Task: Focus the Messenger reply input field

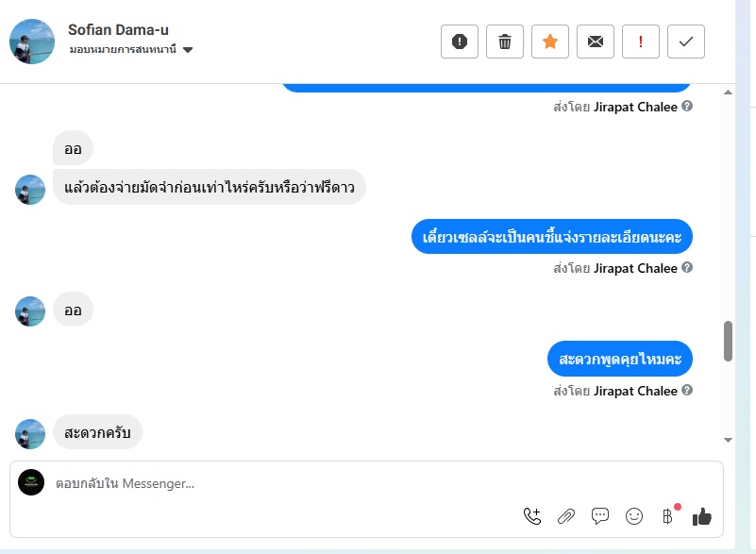Action: pyautogui.click(x=366, y=483)
